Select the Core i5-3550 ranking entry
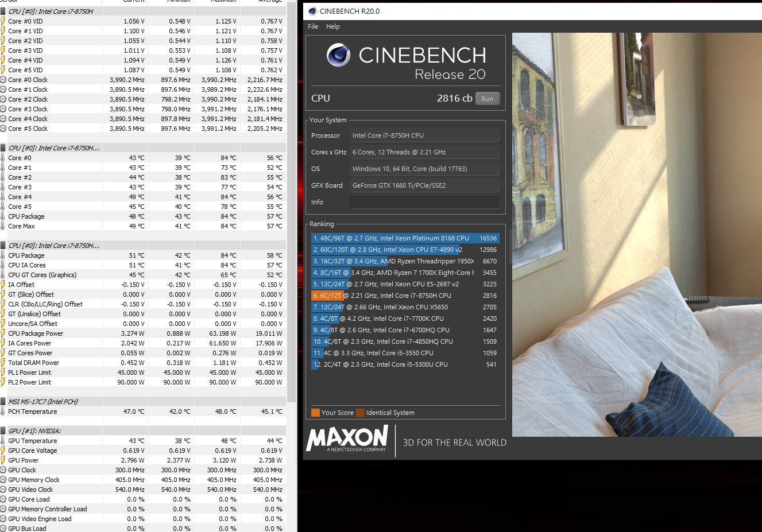Screen dimensions: 762x532 point(405,353)
